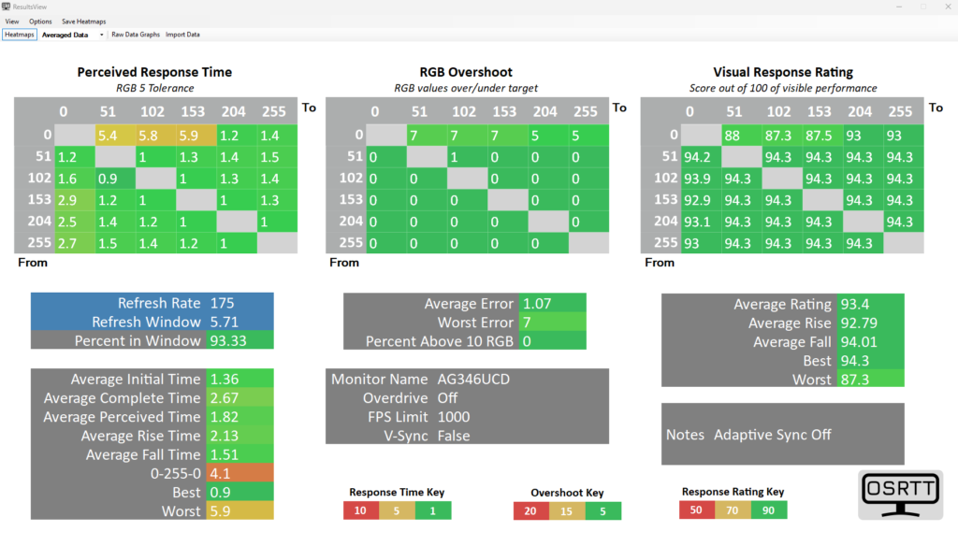Click the Import Data button

tap(182, 35)
